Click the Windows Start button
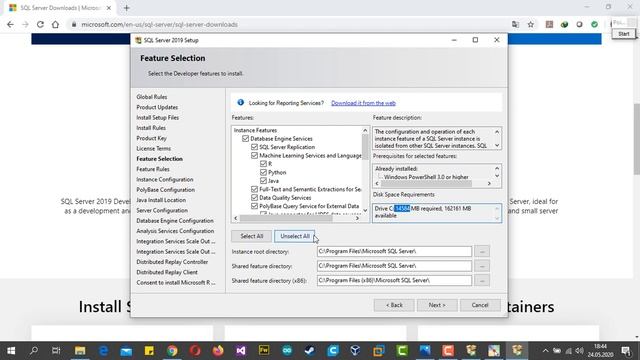Screen dimensions: 640x360 click(x=11, y=351)
